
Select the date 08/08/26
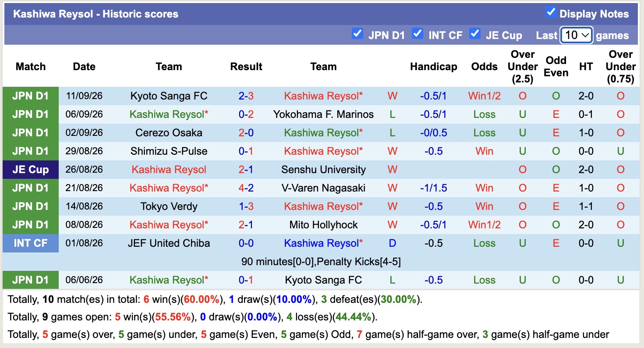click(84, 225)
